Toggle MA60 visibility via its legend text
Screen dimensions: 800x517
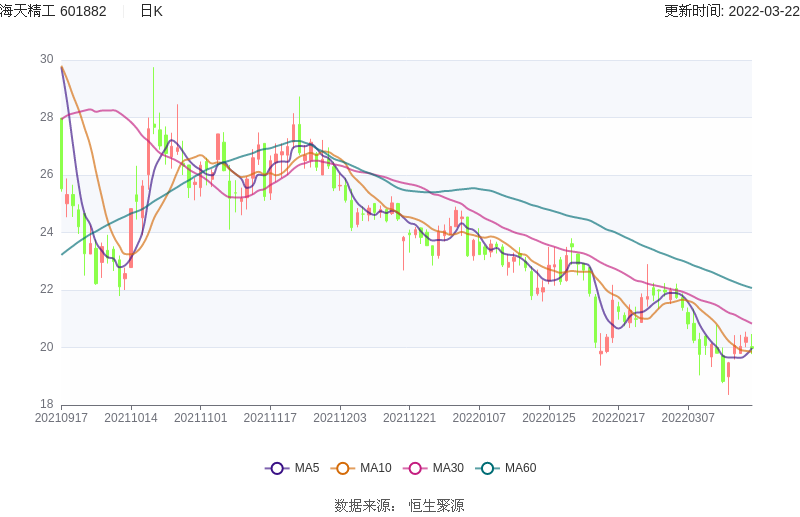pos(520,468)
